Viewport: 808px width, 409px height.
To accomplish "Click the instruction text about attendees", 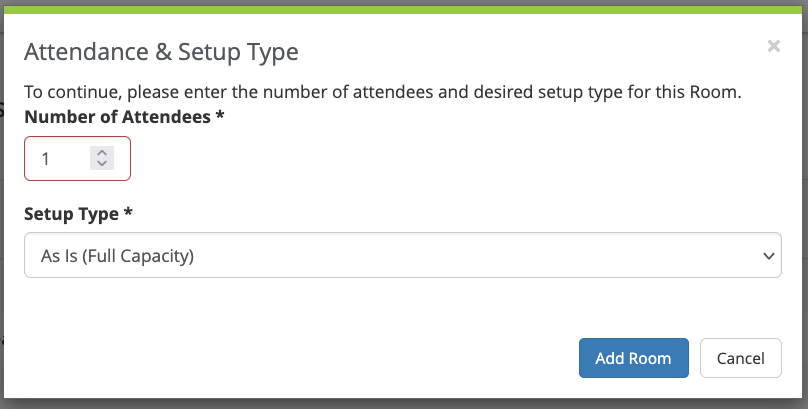I will [382, 92].
